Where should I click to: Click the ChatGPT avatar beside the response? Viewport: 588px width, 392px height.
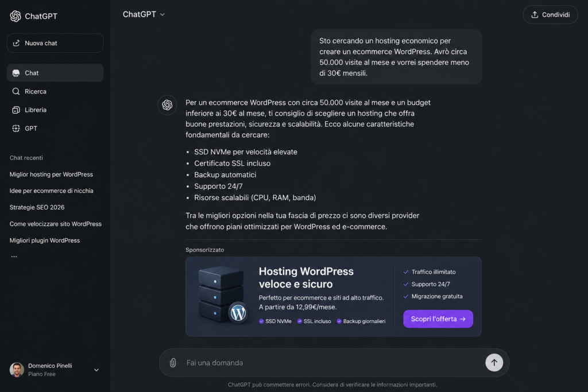coord(167,105)
